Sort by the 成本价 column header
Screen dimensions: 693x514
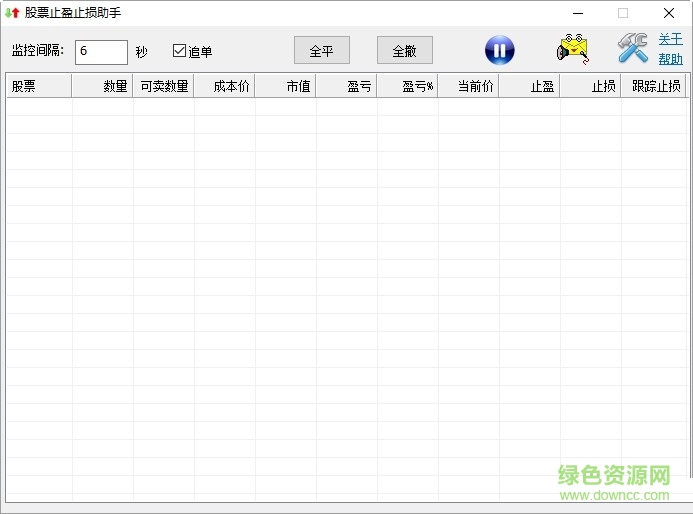tap(224, 86)
